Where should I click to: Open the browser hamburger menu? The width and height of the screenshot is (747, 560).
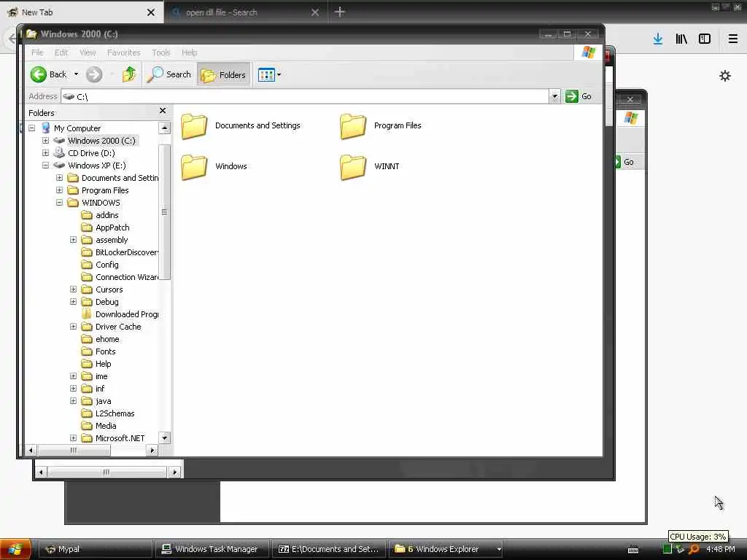(733, 39)
